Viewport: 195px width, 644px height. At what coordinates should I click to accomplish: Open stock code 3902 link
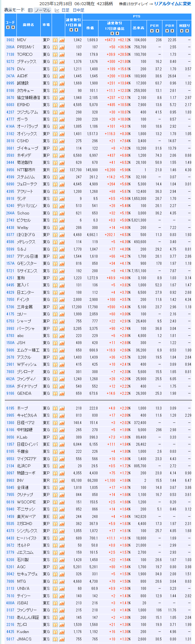(x=10, y=40)
